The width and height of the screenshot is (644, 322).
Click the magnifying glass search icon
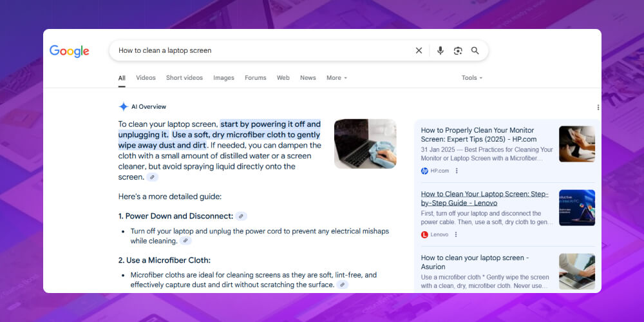coord(475,50)
